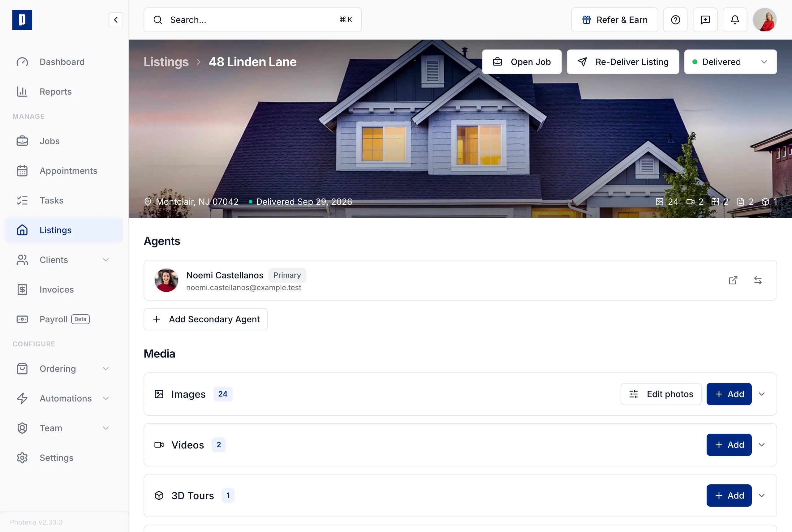792x532 pixels.
Task: Click the videos count icon in banner
Action: [x=690, y=202]
